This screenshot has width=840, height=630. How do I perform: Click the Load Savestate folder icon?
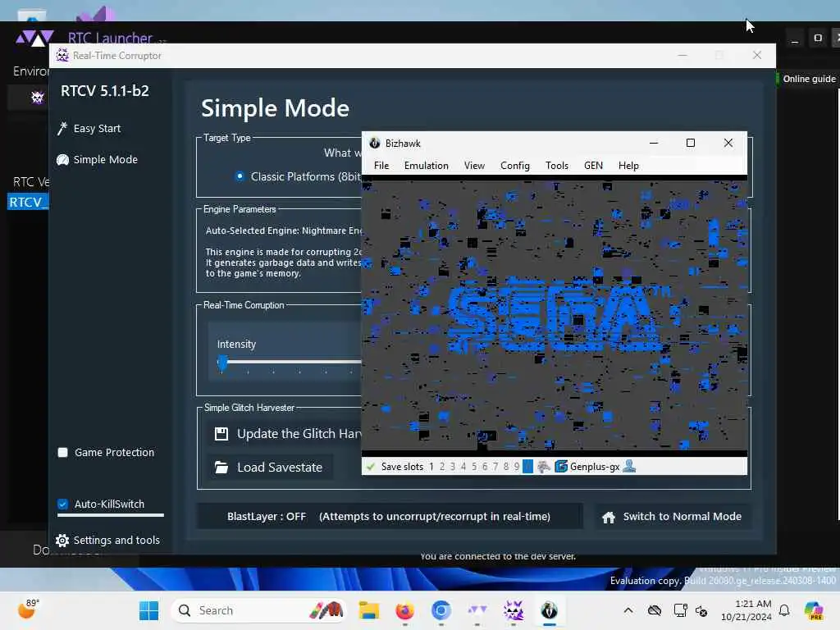click(221, 467)
